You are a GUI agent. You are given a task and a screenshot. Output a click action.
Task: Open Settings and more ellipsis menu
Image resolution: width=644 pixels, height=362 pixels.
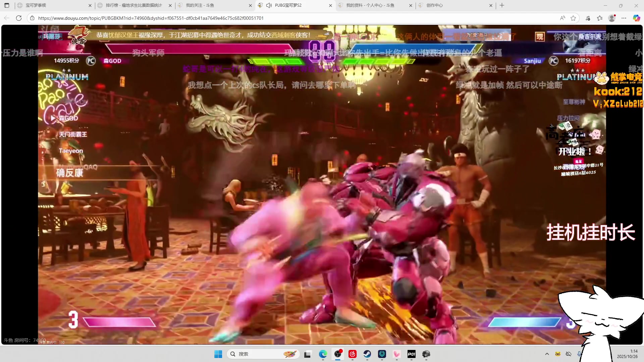click(624, 18)
